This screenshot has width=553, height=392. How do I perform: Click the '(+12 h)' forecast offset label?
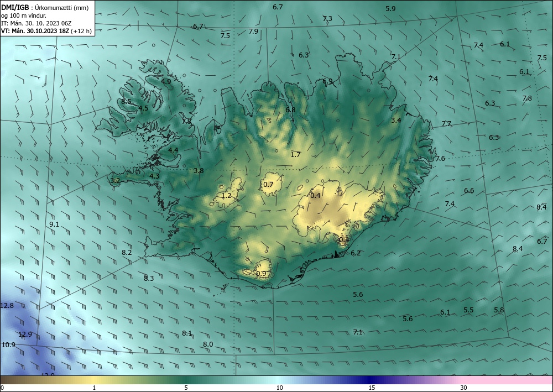point(81,31)
